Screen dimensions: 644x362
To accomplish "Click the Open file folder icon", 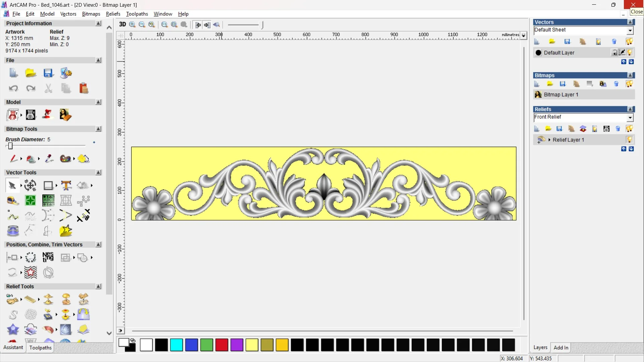I will 31,73.
